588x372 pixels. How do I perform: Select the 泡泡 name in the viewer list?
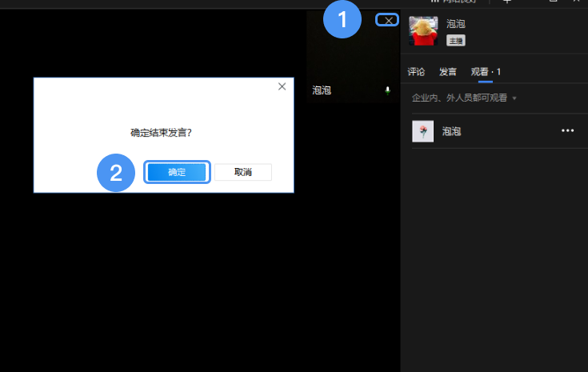[x=451, y=131]
